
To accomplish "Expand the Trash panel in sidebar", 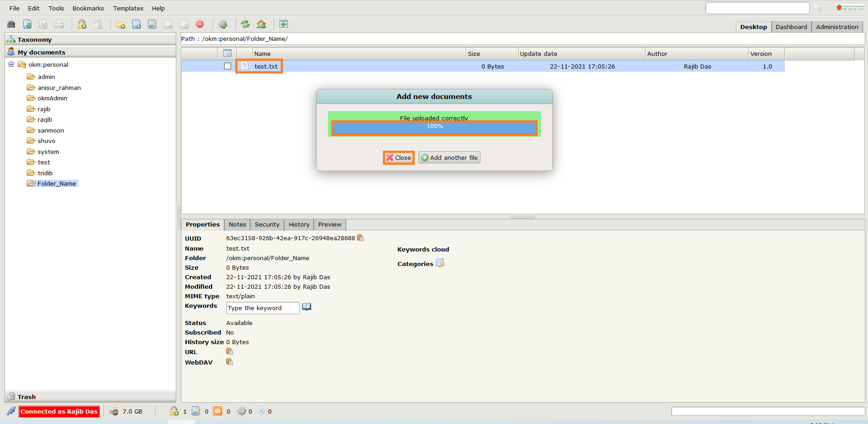I will pos(27,397).
